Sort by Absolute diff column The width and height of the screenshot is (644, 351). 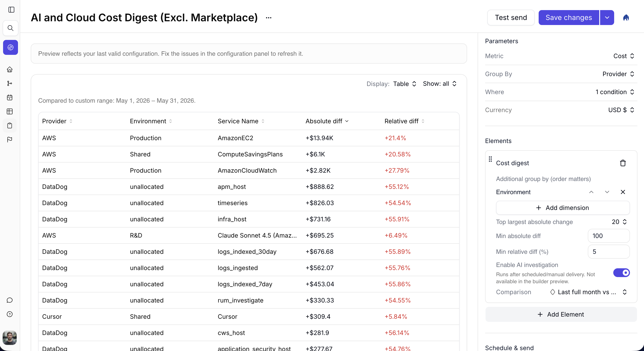pyautogui.click(x=327, y=121)
